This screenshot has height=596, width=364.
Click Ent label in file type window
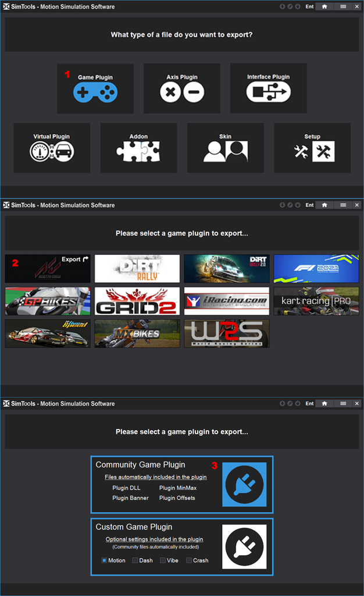(x=309, y=6)
